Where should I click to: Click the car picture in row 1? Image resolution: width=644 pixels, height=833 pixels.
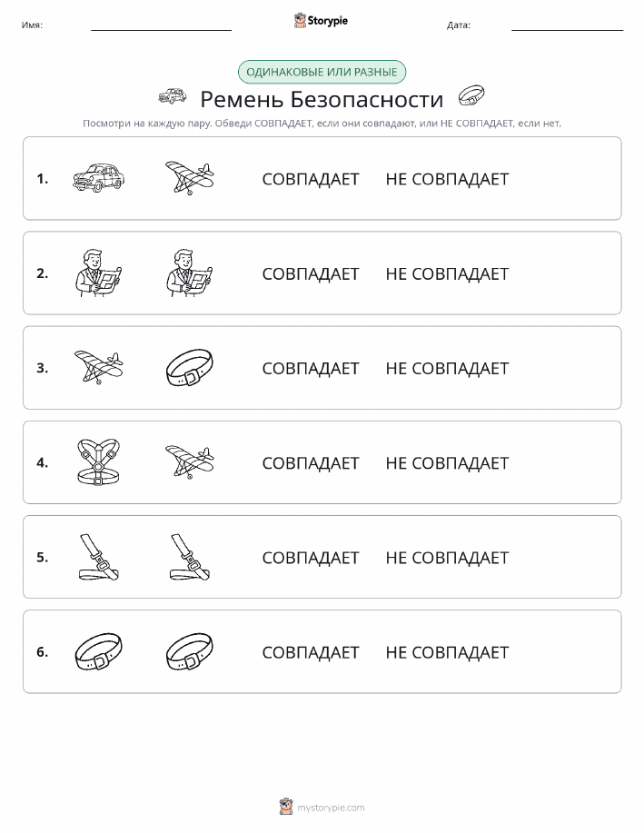[98, 177]
